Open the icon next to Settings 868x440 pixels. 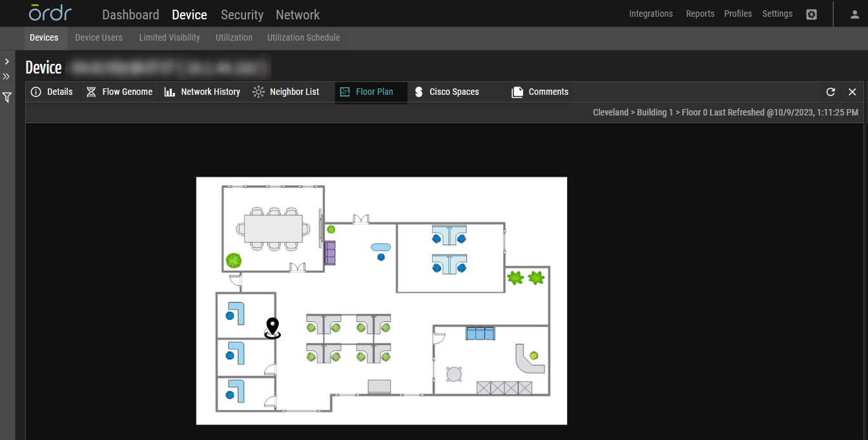tap(812, 14)
